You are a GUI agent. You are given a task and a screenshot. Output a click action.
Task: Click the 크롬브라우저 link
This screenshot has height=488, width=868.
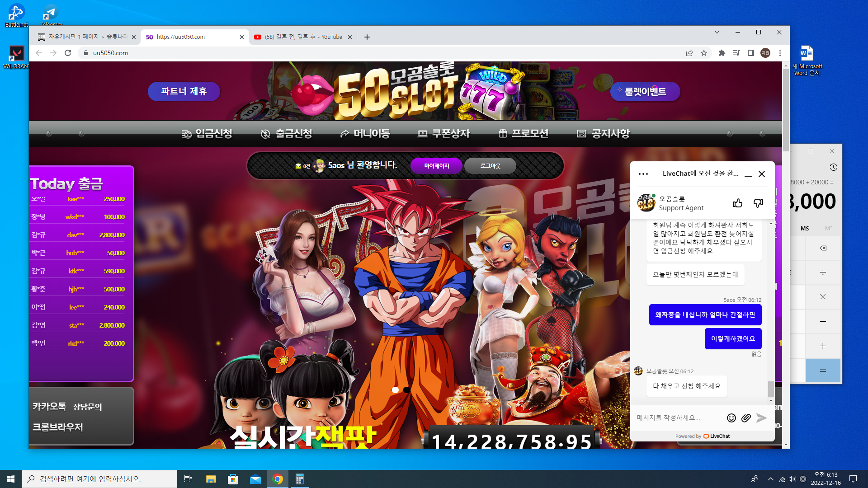(x=57, y=427)
